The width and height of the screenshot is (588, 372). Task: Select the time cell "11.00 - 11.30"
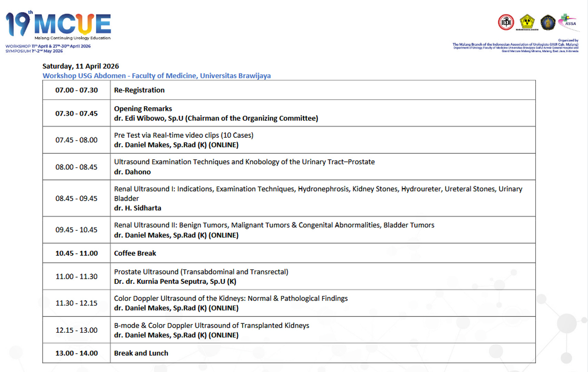77,276
